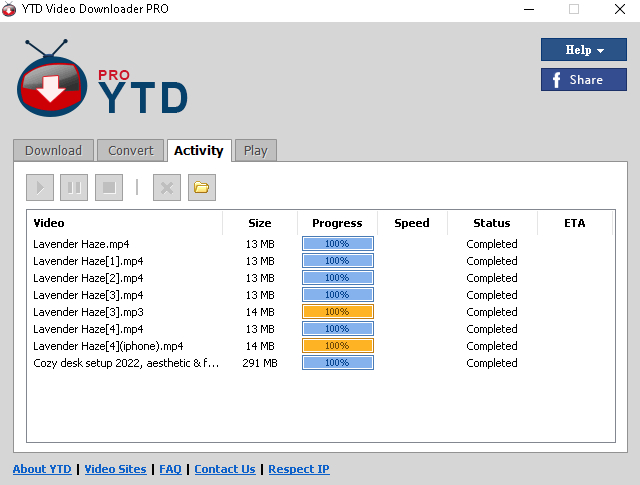Sort by the Progress column header
This screenshot has width=640, height=485.
337,223
